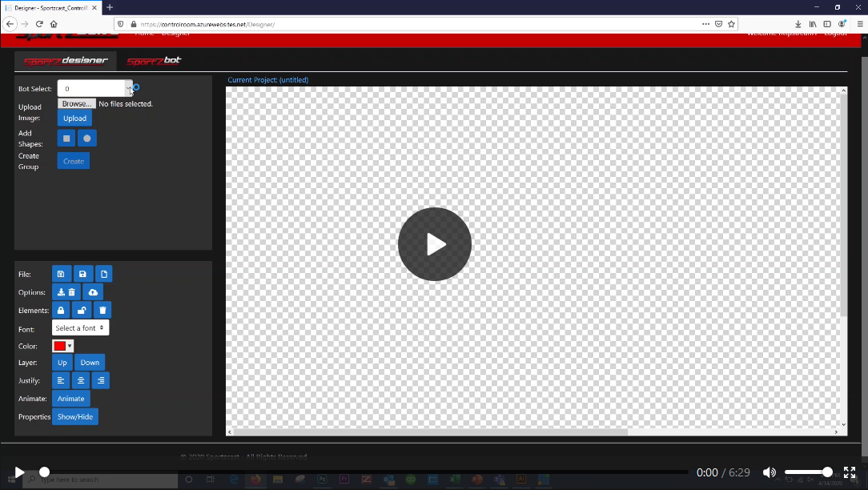868x490 pixels.
Task: Click the download and trash Options button
Action: pyautogui.click(x=66, y=292)
